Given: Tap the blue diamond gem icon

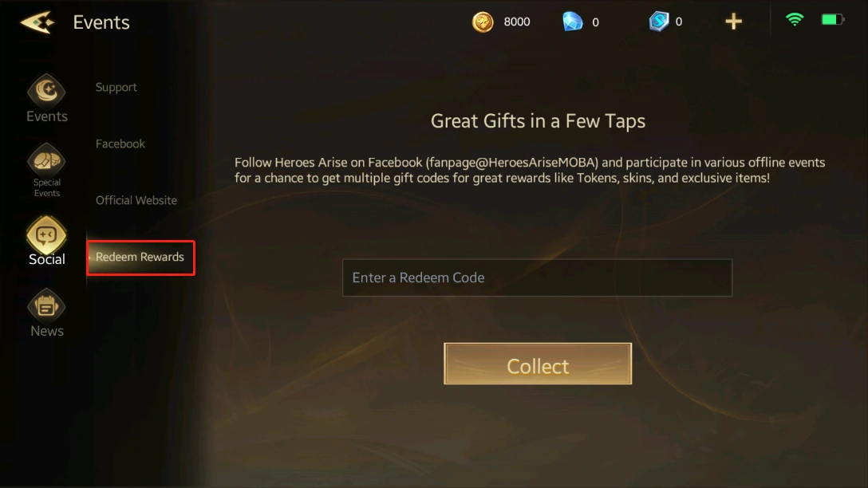Looking at the screenshot, I should coord(572,22).
